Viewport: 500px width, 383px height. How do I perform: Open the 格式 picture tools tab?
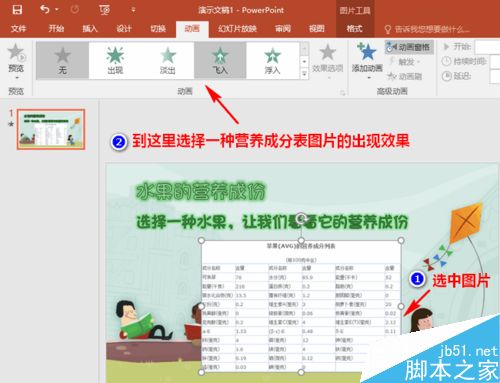point(354,29)
